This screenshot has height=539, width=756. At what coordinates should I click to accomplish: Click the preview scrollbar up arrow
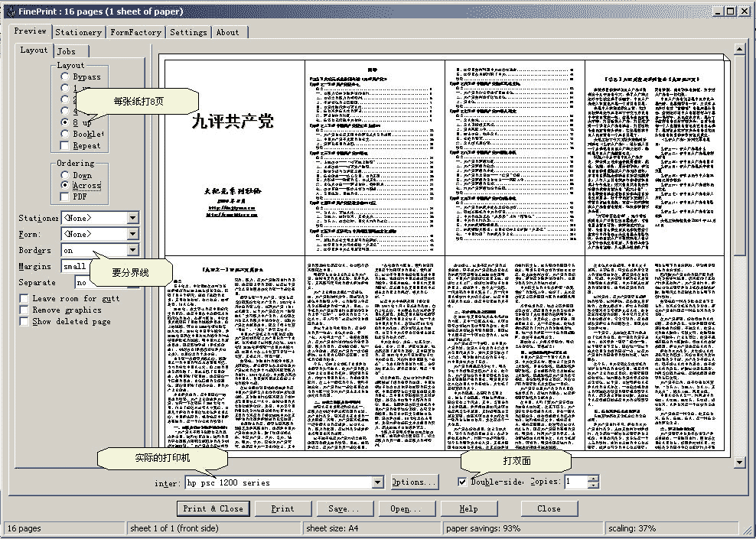[739, 50]
